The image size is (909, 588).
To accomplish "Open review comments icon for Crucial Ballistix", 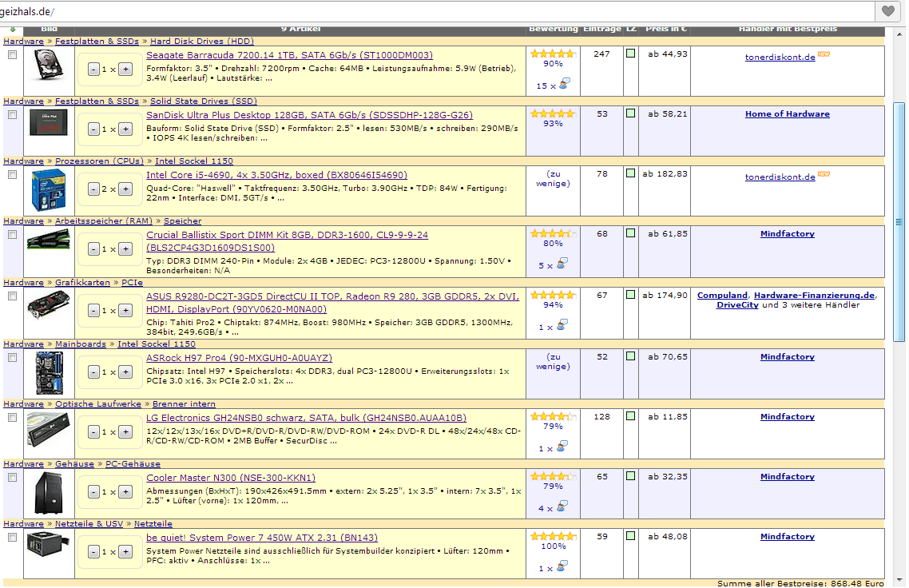I will pyautogui.click(x=562, y=264).
